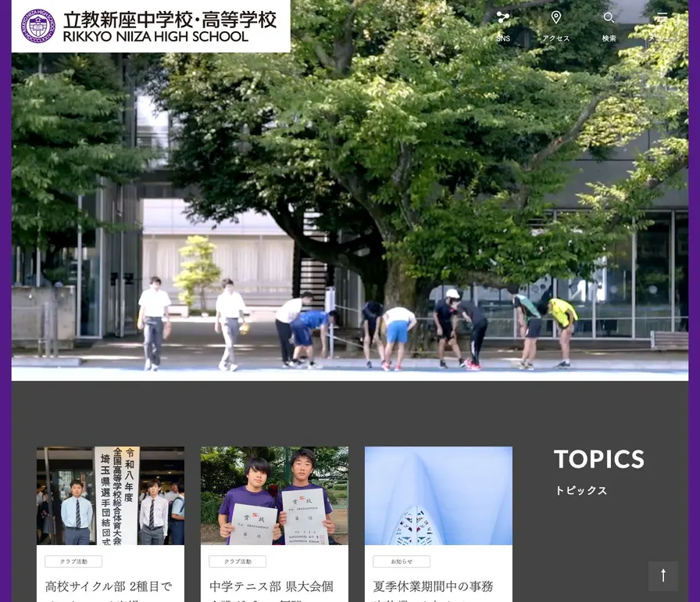Open the 検索 magnifier icon
The image size is (700, 602).
coord(609,17)
